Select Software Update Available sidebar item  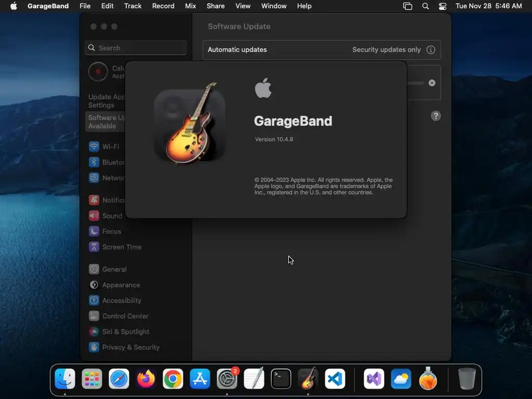click(105, 122)
